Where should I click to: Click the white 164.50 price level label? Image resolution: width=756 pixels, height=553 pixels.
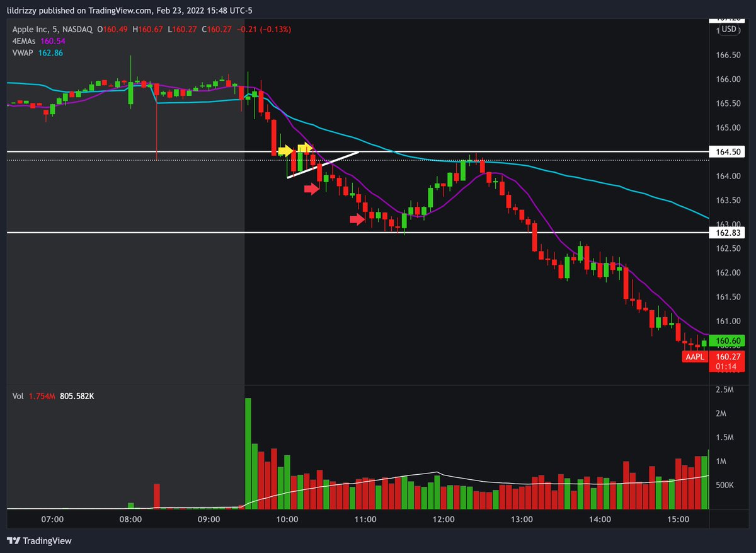click(x=729, y=151)
